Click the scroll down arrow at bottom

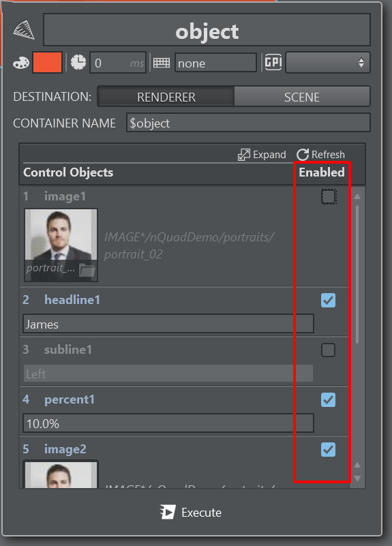coord(357,479)
